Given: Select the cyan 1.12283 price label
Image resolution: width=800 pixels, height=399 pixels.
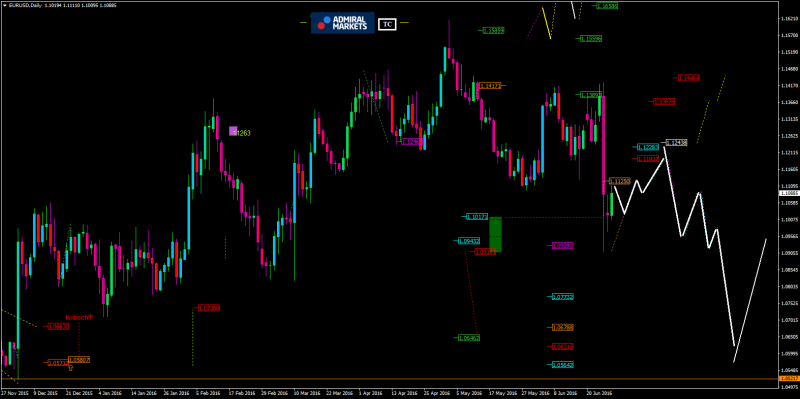Looking at the screenshot, I should (x=647, y=147).
